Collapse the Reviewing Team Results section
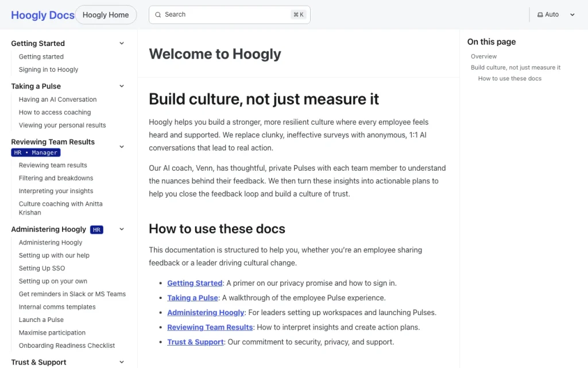 point(122,147)
